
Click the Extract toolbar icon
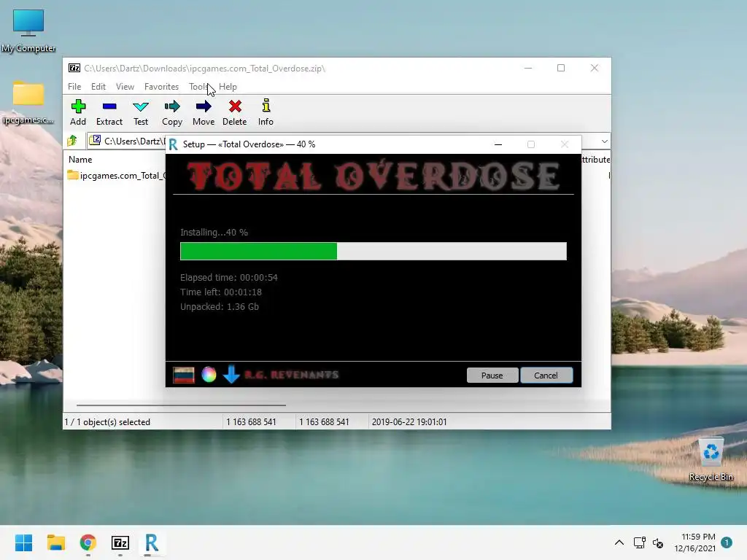tap(109, 112)
